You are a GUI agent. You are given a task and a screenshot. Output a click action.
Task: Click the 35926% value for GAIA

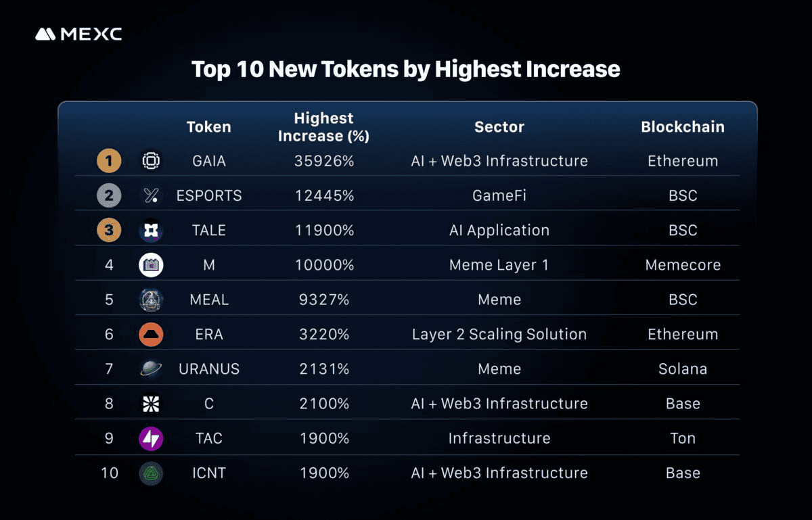(324, 161)
